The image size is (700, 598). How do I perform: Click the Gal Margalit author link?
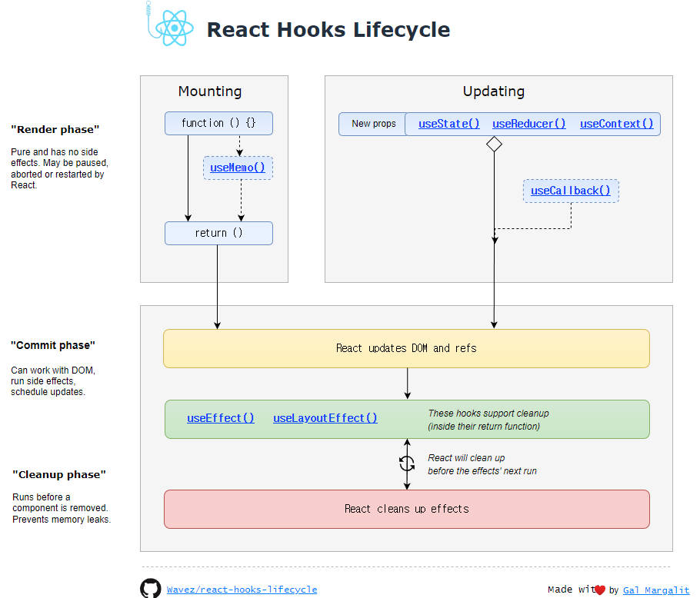tap(656, 590)
